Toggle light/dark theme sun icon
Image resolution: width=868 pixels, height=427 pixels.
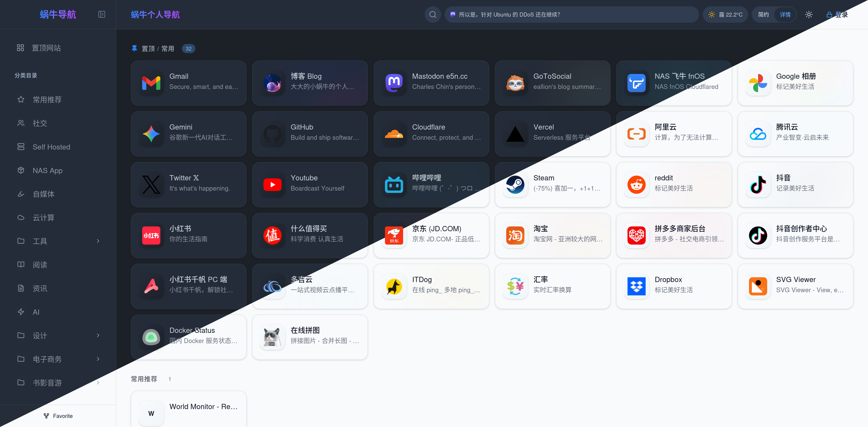coord(809,15)
